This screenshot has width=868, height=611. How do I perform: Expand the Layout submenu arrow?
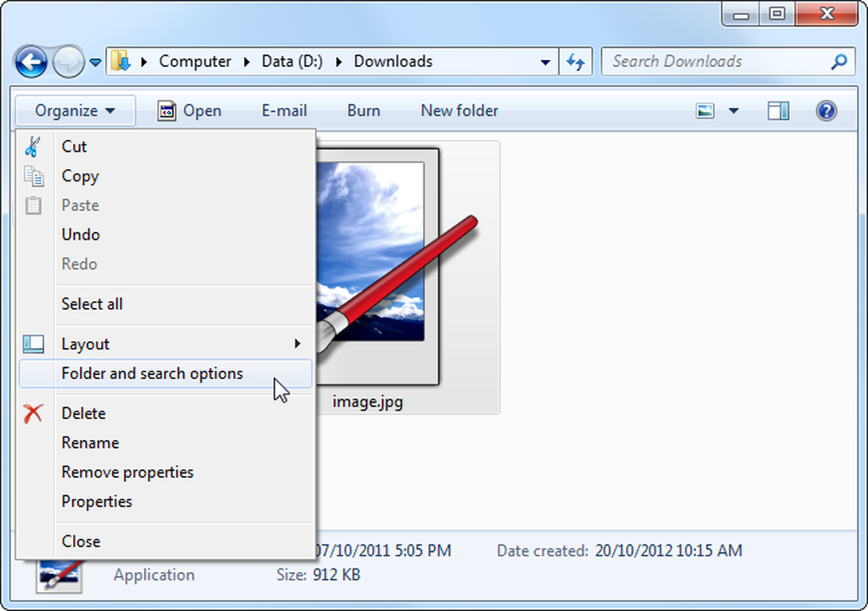297,344
